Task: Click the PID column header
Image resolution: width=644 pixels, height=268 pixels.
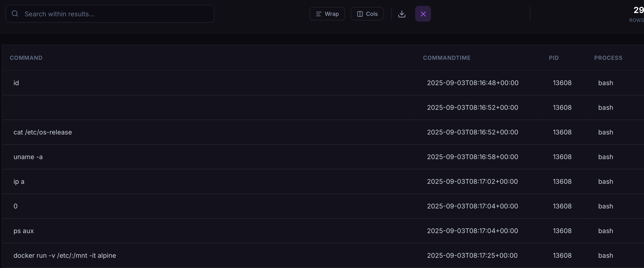Action: 553,58
